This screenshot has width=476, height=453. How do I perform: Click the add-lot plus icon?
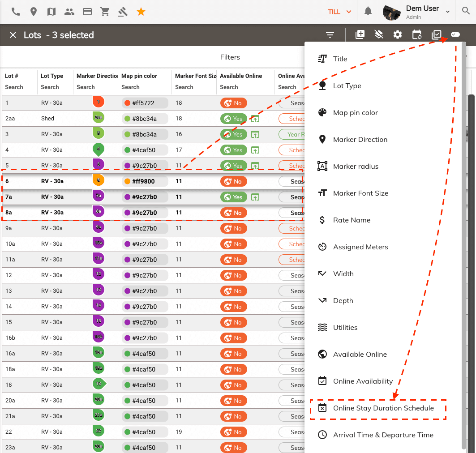pyautogui.click(x=360, y=34)
